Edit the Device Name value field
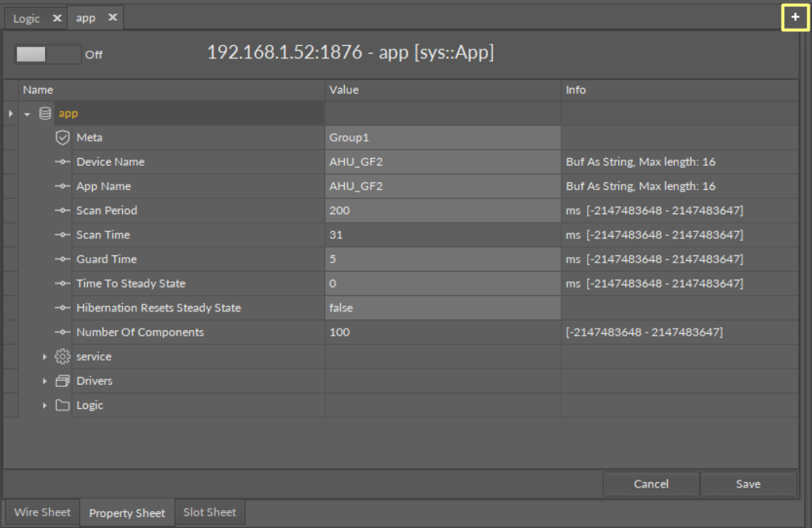The height and width of the screenshot is (528, 812). pos(442,162)
